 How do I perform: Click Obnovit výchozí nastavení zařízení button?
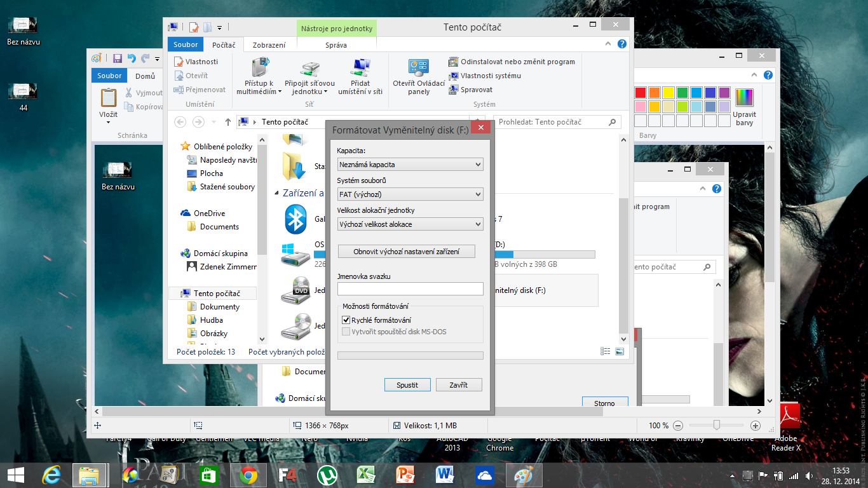point(406,252)
